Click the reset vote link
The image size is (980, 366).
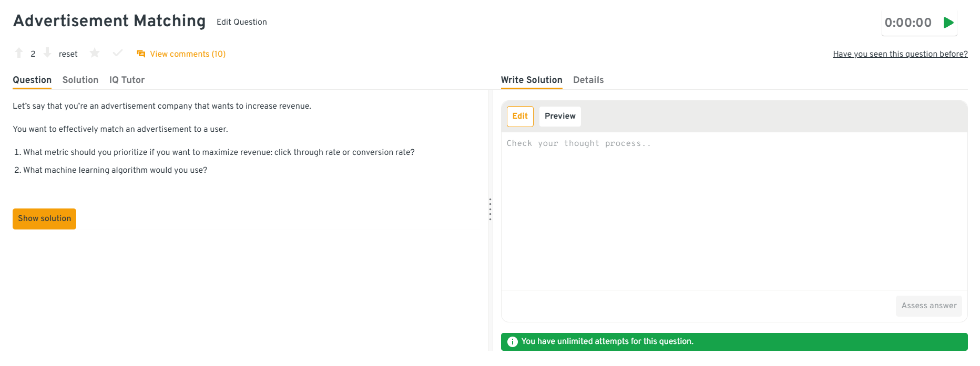[68, 54]
